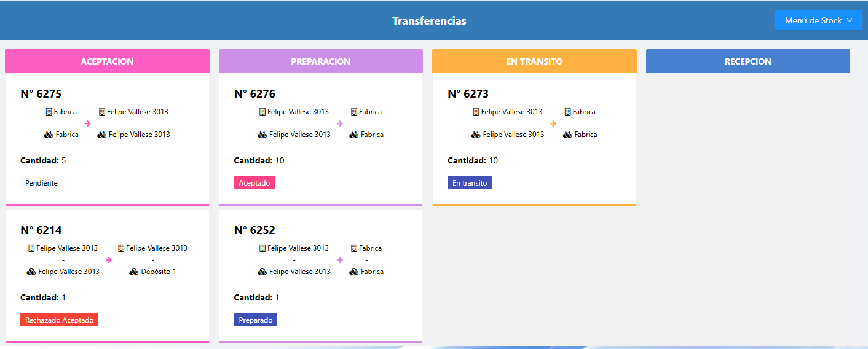Click the Preparado status tag
The width and height of the screenshot is (868, 349).
[256, 320]
